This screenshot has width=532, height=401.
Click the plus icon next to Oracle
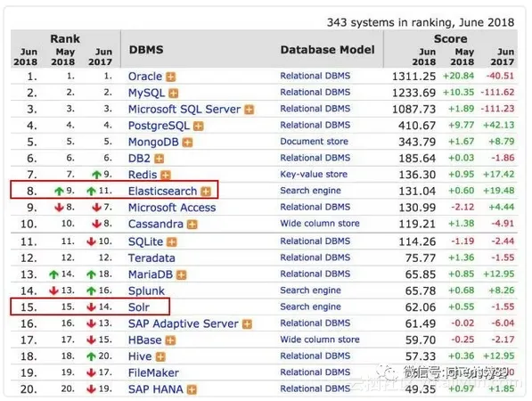pos(171,77)
